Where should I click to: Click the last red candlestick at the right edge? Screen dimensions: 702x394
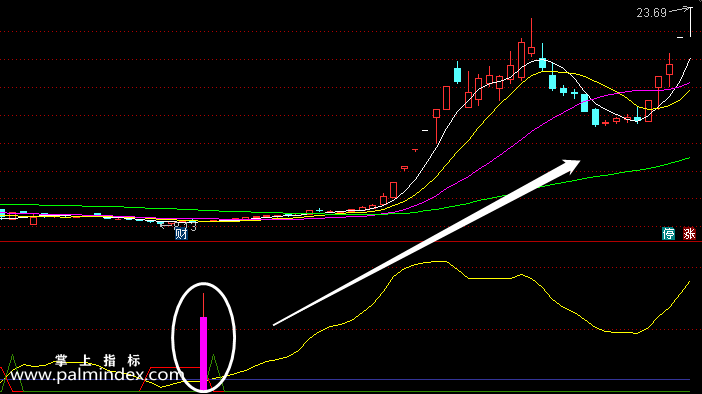pyautogui.click(x=669, y=69)
